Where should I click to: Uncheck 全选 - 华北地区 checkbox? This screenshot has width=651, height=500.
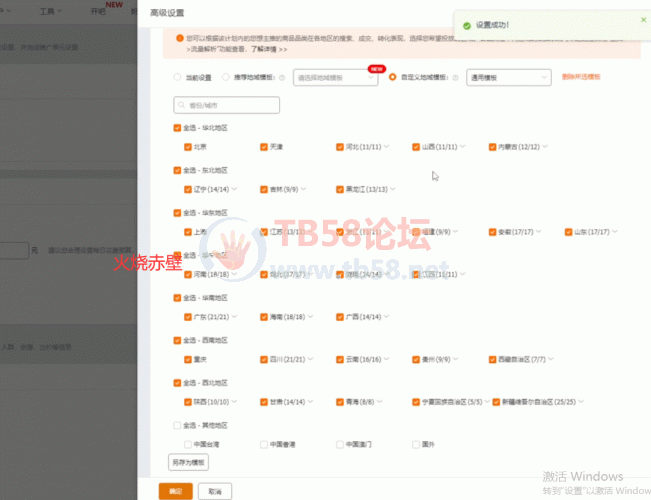point(177,128)
